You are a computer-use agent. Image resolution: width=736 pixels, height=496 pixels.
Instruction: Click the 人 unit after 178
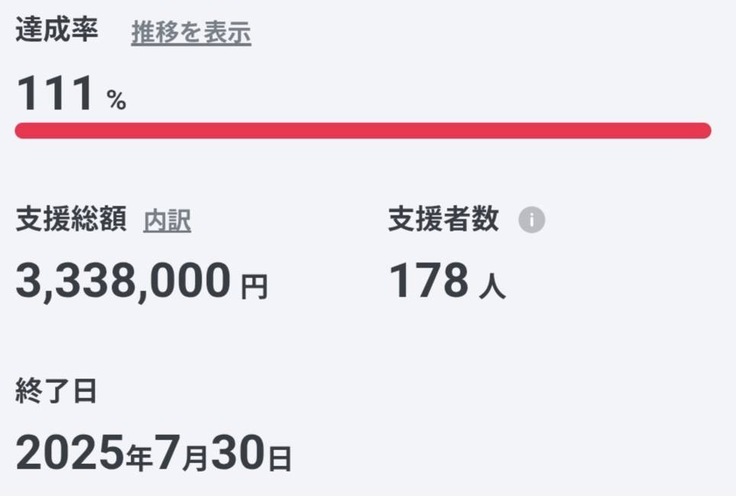(492, 288)
